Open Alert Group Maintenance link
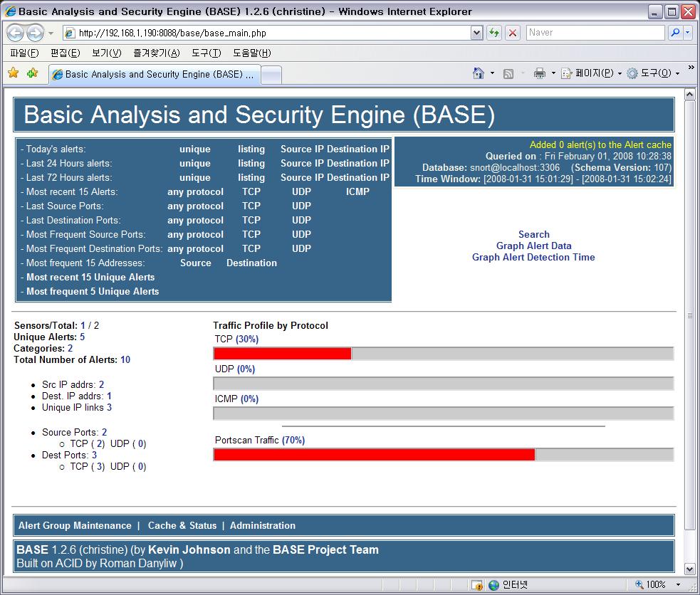Screen dimensions: 700x595 pos(75,525)
